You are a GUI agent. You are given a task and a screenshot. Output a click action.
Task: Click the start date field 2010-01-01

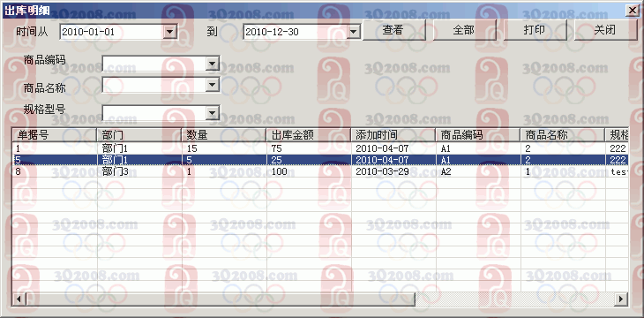point(112,32)
